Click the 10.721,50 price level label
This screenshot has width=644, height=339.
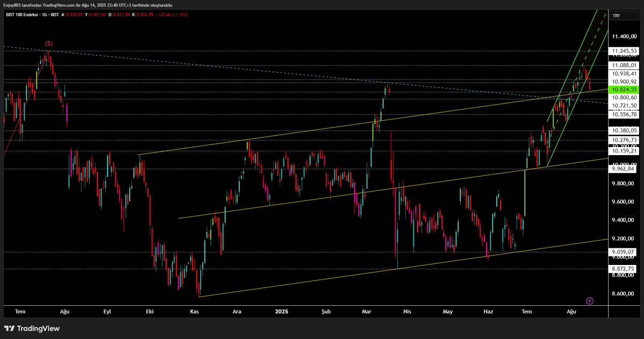(623, 106)
